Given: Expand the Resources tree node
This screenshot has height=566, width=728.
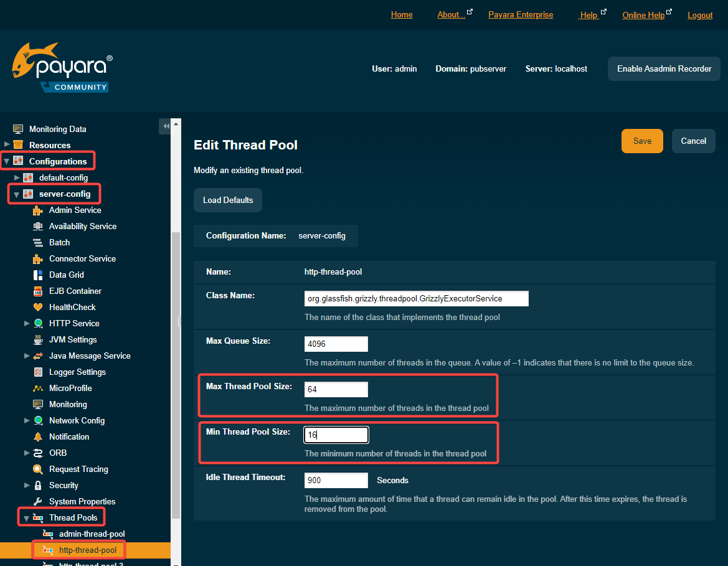Looking at the screenshot, I should 7,144.
